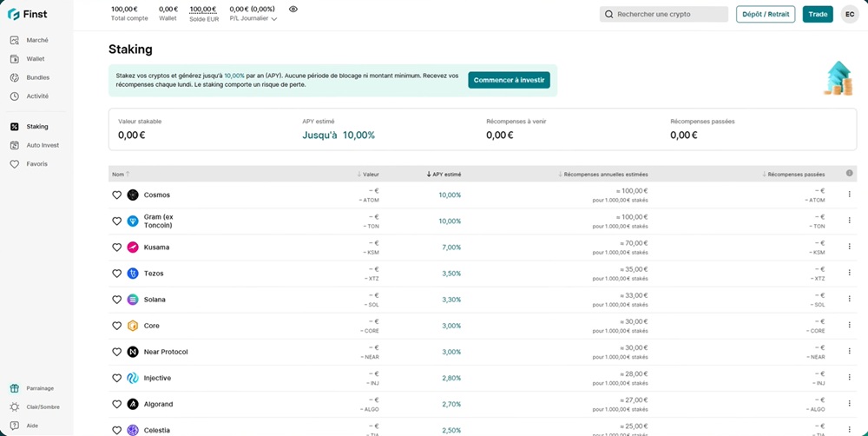Click the Cosmos 10,00% APY value
The height and width of the screenshot is (436, 868).
[450, 195]
